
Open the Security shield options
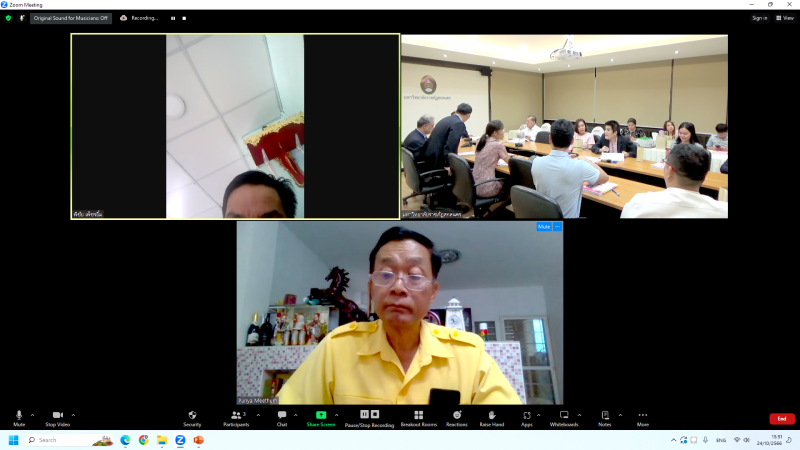pos(192,415)
